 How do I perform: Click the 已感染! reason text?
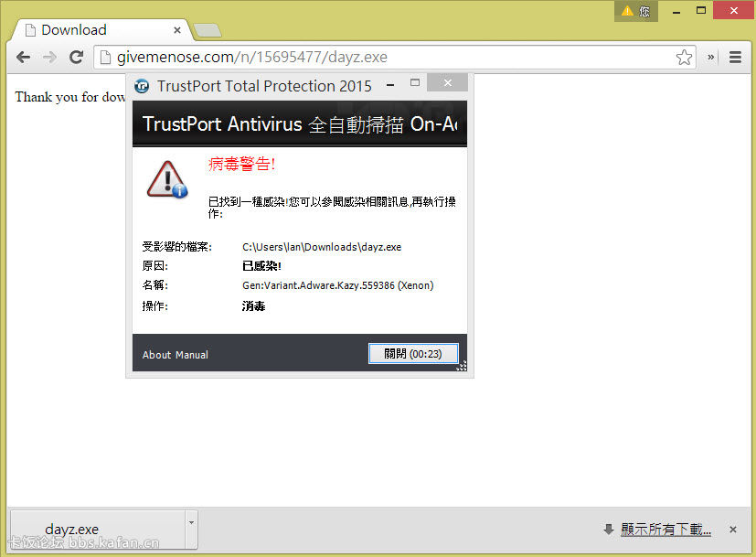pyautogui.click(x=261, y=266)
